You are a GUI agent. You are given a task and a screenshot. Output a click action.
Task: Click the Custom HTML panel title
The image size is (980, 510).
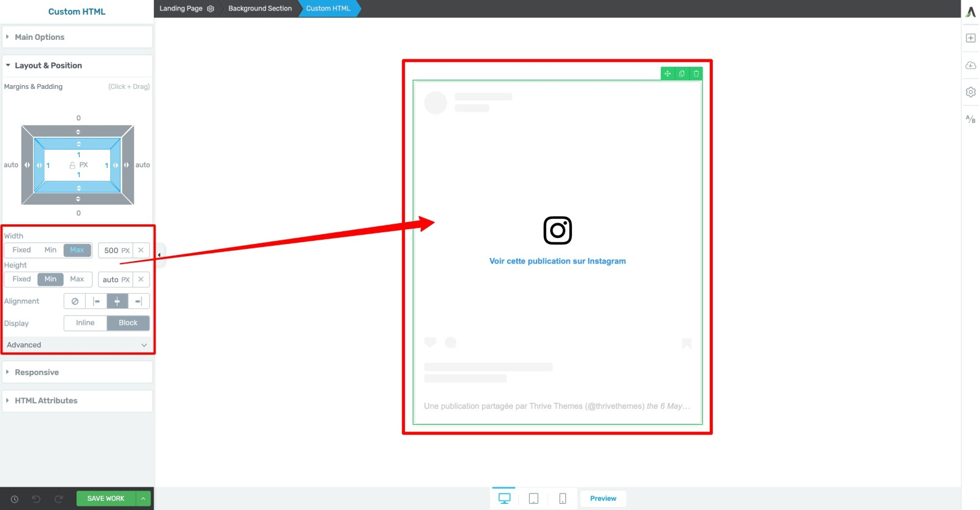tap(77, 12)
